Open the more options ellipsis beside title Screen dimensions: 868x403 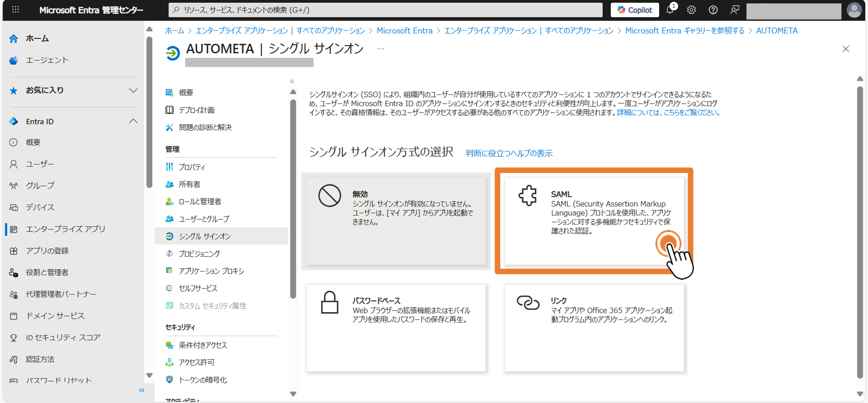pyautogui.click(x=380, y=49)
